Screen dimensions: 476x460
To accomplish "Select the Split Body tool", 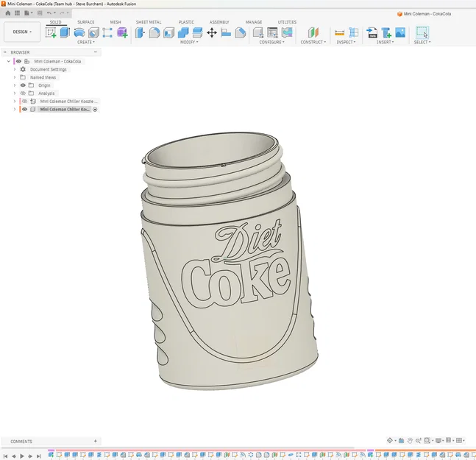I will tap(197, 32).
